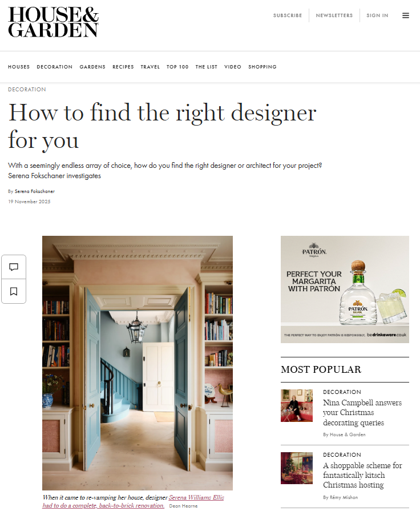Click Sign In

point(377,15)
